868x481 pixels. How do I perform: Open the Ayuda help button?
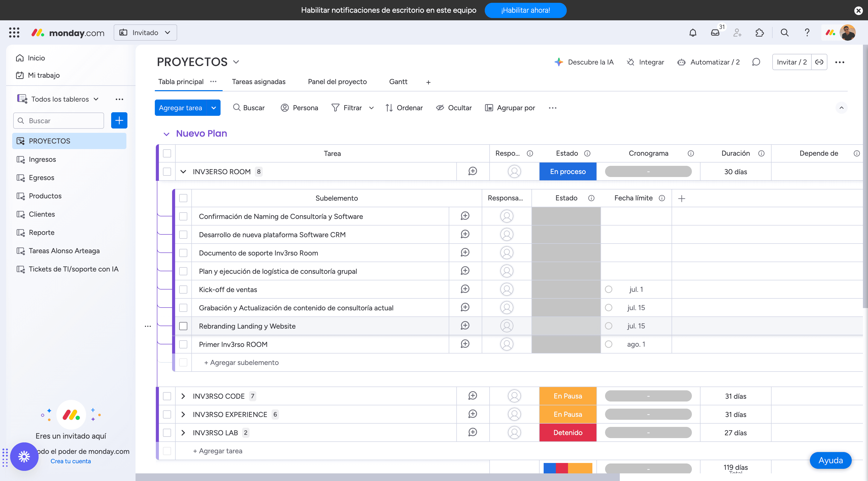click(831, 460)
